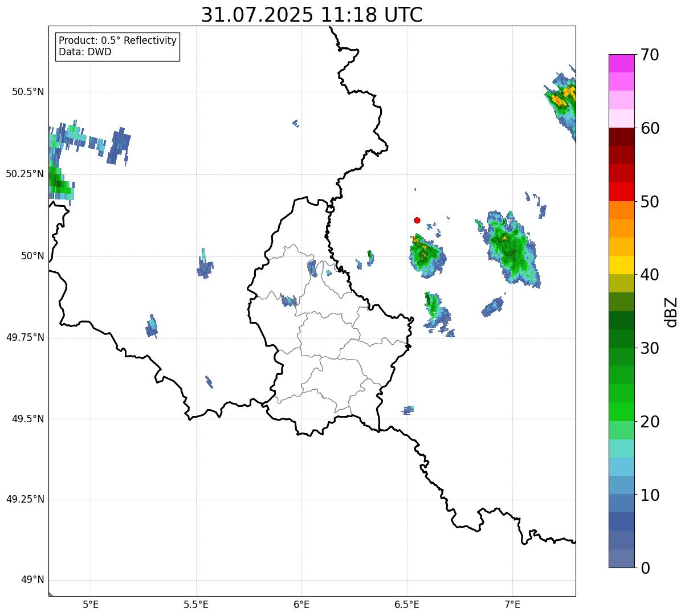Click the '50.5°N' latitude label
The width and height of the screenshot is (685, 616).
(28, 92)
